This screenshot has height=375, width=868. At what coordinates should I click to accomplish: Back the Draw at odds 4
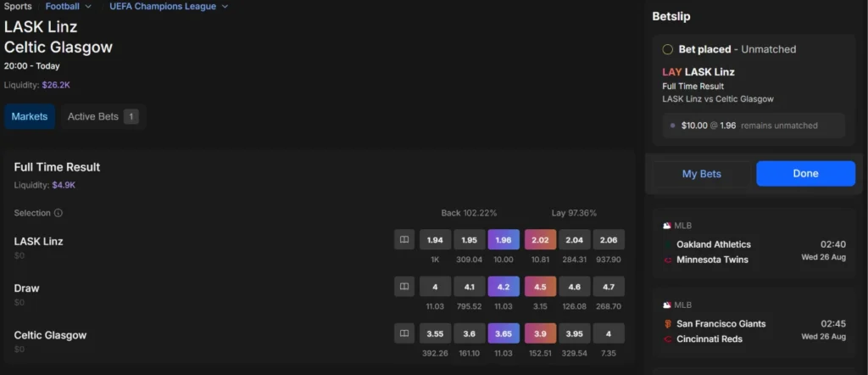coord(435,287)
